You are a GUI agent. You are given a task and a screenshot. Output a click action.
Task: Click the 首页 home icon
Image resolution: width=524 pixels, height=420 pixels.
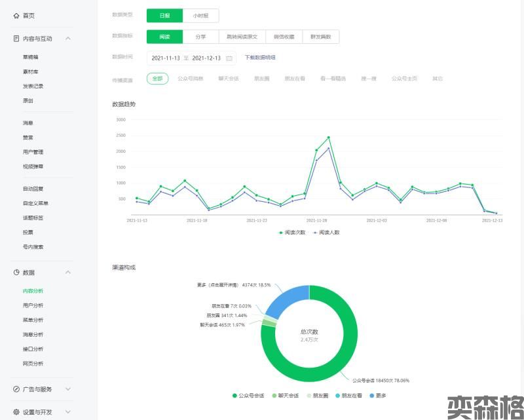(16, 16)
